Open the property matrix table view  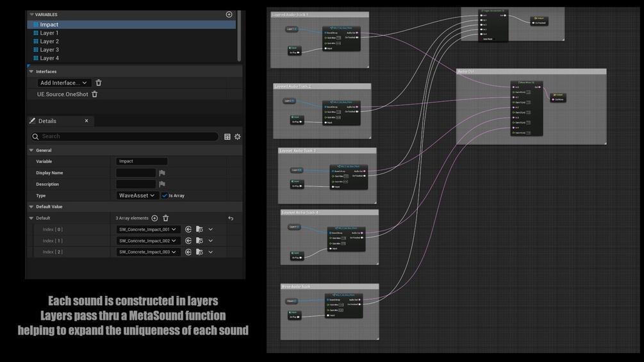pos(227,136)
